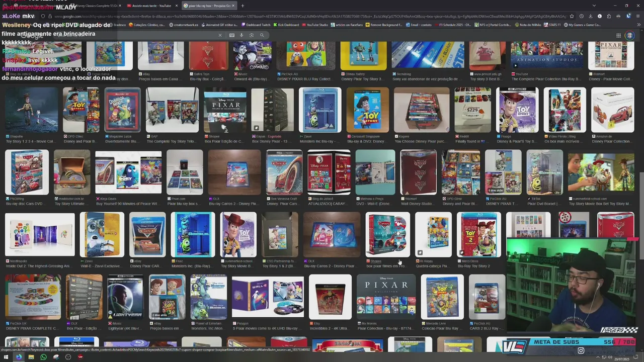644x362 pixels.
Task: Open Kick Dashboard bookmark
Action: pos(285,25)
